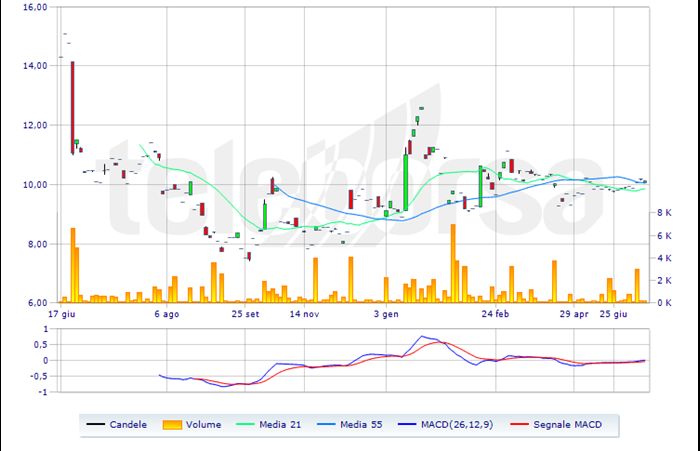The width and height of the screenshot is (700, 451).
Task: Click the 3 gen date label
Action: (x=386, y=314)
